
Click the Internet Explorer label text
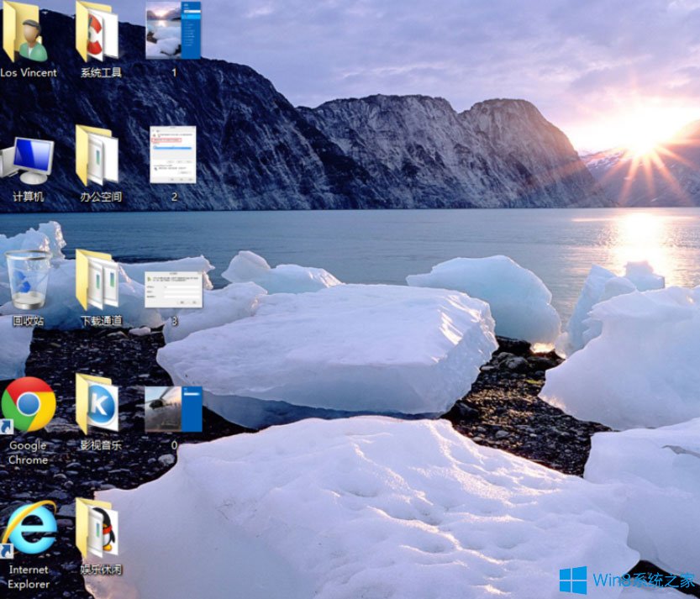tap(29, 576)
